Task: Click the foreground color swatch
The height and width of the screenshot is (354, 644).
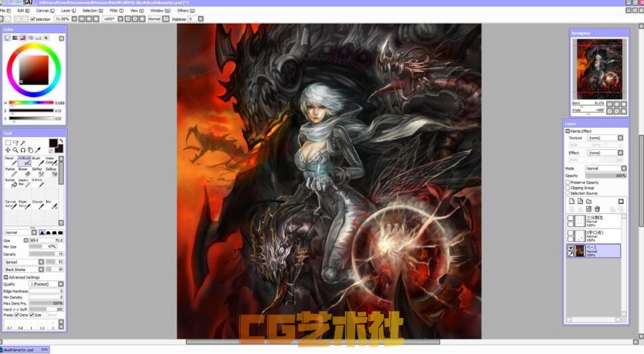Action: [x=53, y=143]
